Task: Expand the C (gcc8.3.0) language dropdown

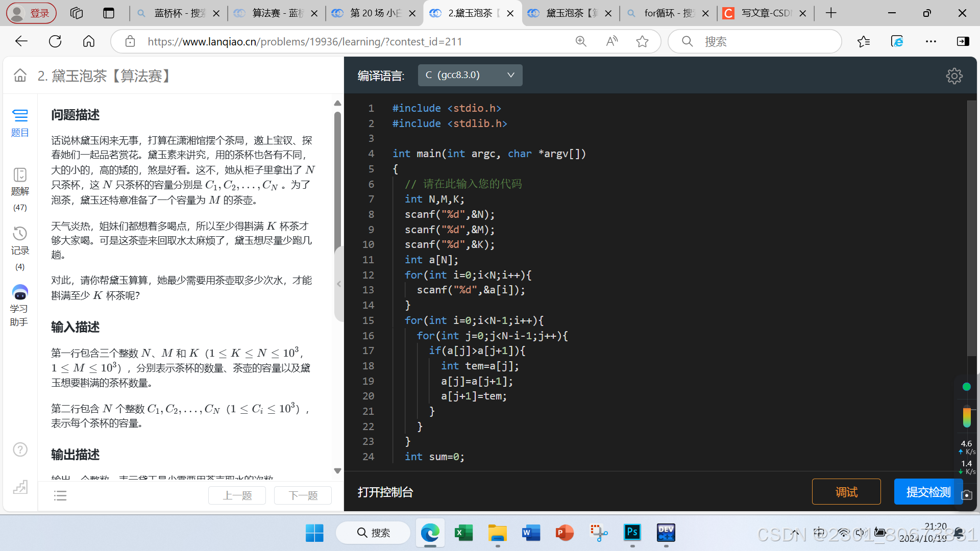Action: point(470,75)
